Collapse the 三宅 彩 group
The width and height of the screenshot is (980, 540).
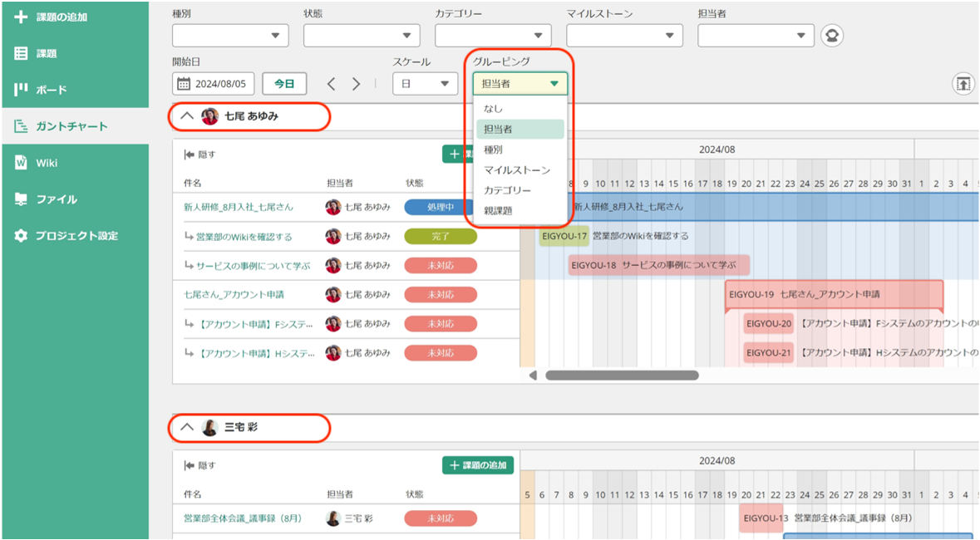pos(187,428)
